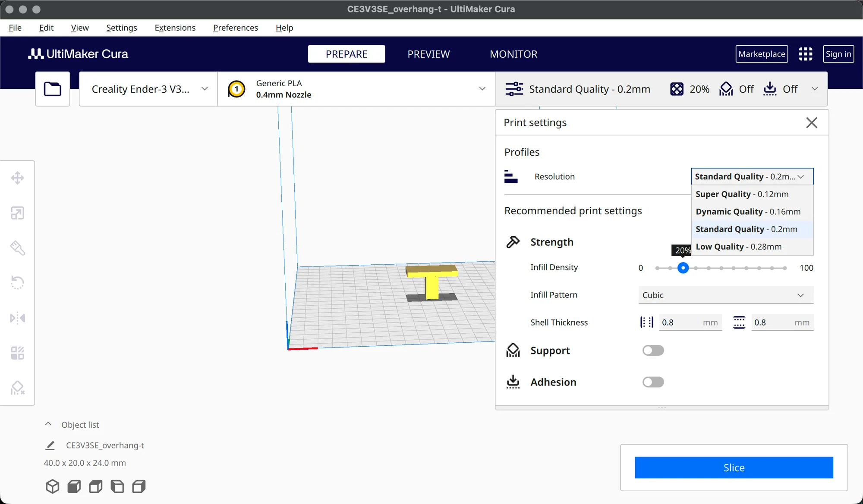
Task: Open the Creality Ender-3 V3 printer dropdown
Action: (148, 89)
